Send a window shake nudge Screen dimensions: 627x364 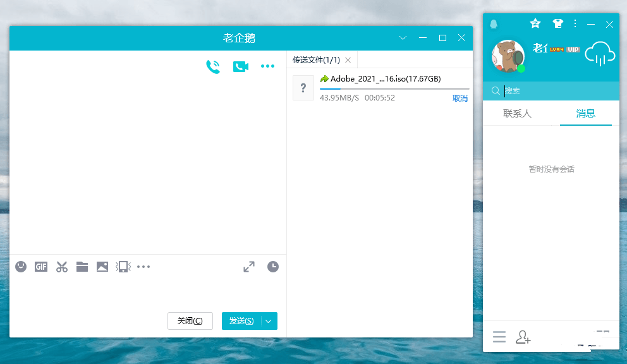(x=123, y=267)
